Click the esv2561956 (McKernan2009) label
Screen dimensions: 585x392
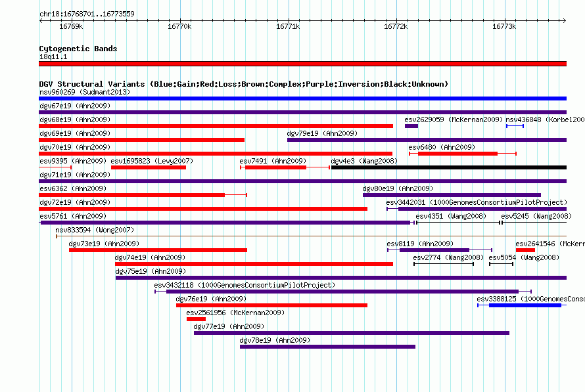pos(235,313)
